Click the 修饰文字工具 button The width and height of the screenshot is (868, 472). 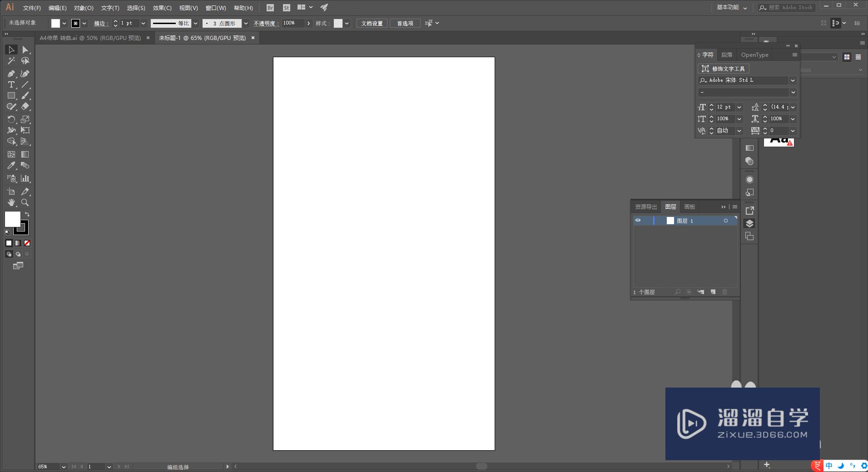[x=724, y=69]
